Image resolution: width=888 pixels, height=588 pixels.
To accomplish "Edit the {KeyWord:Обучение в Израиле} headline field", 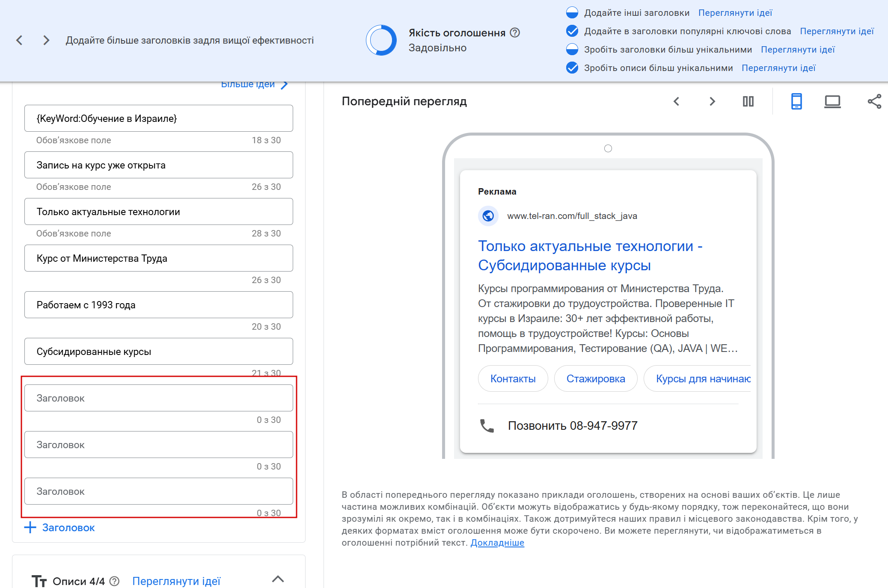I will [x=159, y=118].
